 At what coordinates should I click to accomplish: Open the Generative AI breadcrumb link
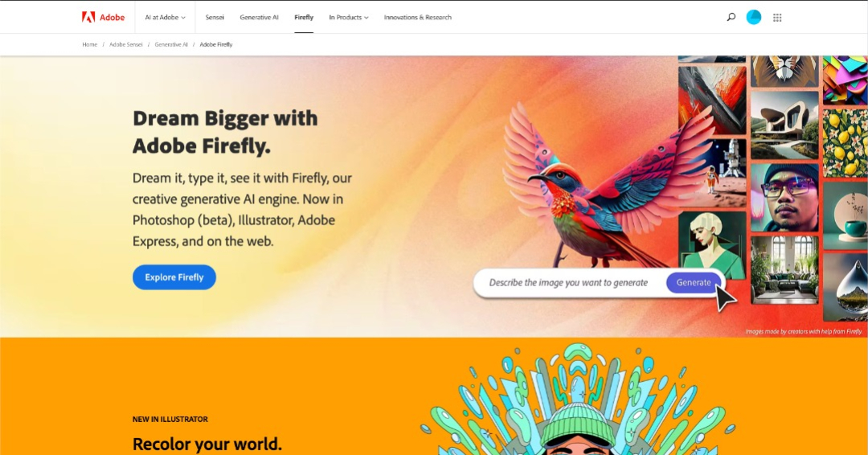(x=171, y=44)
